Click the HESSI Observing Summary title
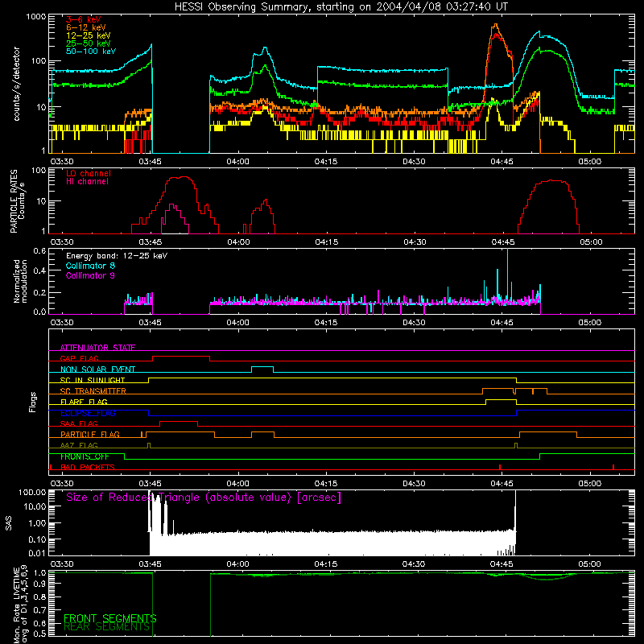The image size is (644, 644). (x=341, y=7)
